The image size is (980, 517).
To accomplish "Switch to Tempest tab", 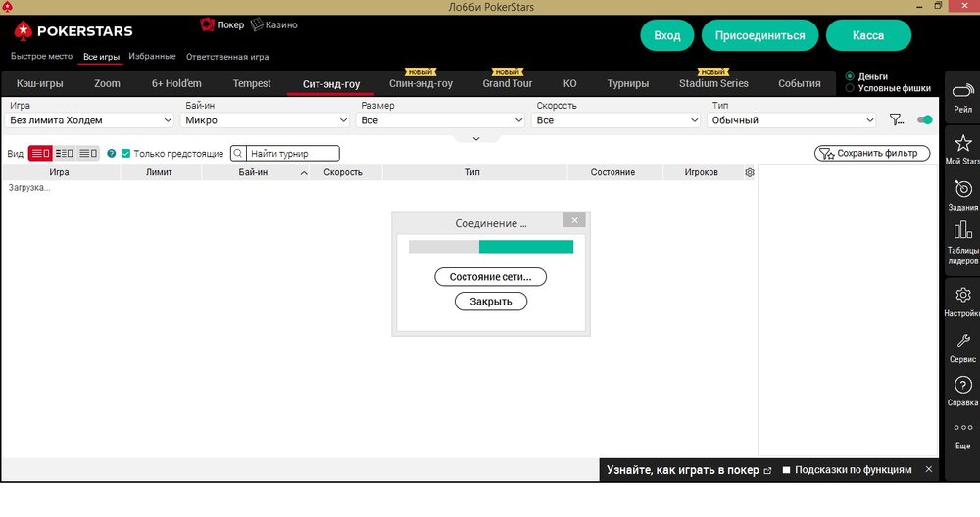I will (x=252, y=83).
